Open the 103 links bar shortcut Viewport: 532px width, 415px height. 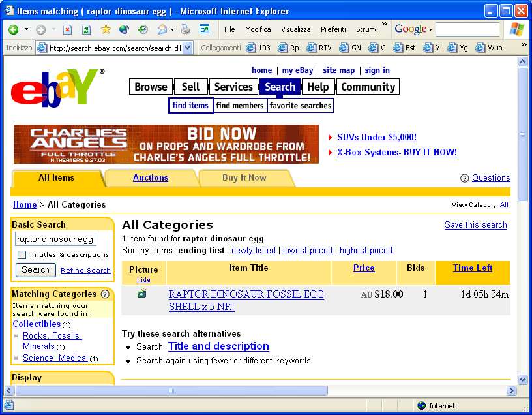[x=258, y=48]
